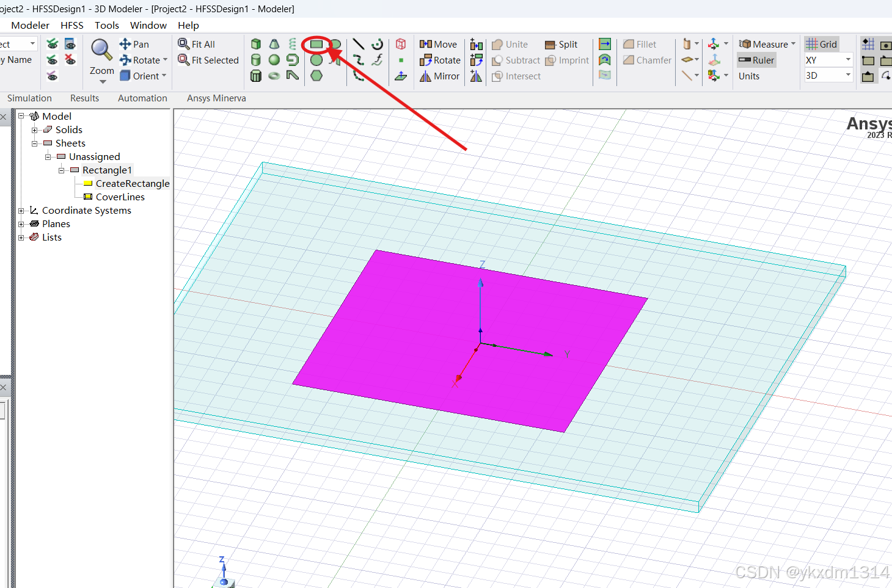Select the Draw Cone tool

[274, 44]
